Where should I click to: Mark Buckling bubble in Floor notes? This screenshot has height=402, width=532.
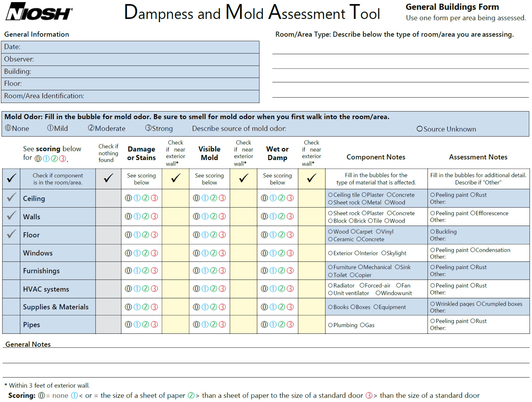click(433, 231)
